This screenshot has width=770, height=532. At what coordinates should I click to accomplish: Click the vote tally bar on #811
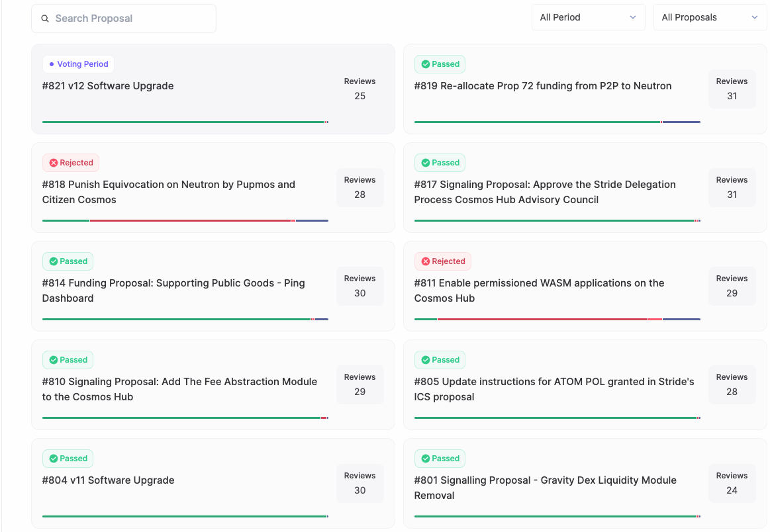(557, 320)
